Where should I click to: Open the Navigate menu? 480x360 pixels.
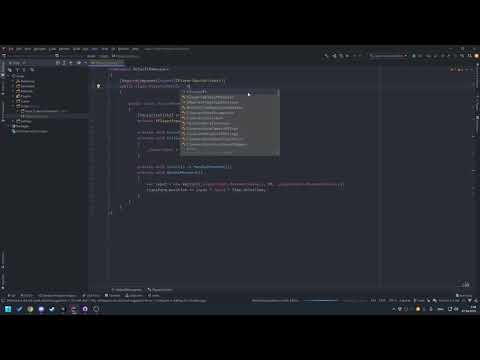click(40, 49)
